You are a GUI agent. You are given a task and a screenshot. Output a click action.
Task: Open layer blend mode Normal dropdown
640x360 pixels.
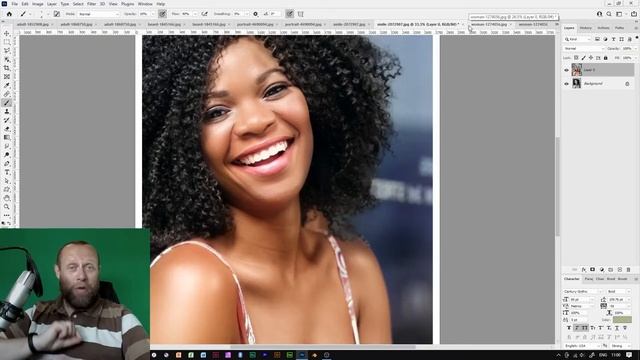pos(583,49)
